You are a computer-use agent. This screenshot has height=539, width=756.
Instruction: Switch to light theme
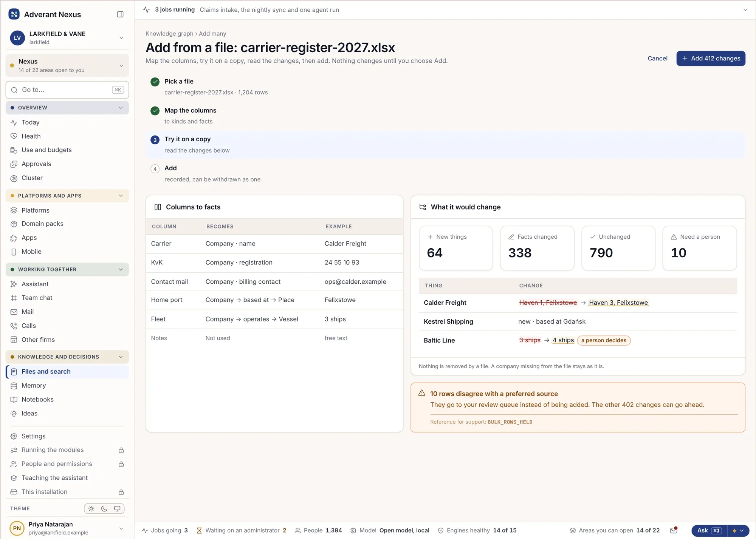tap(91, 509)
